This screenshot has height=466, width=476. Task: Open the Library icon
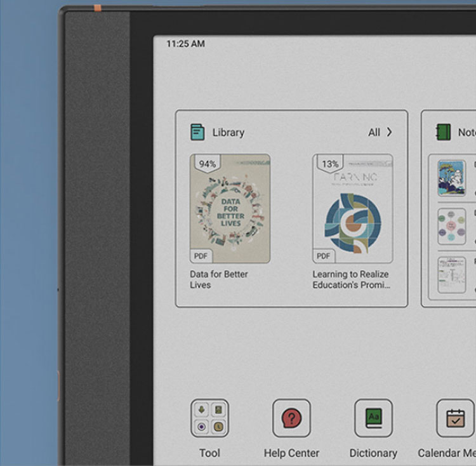[x=197, y=132]
